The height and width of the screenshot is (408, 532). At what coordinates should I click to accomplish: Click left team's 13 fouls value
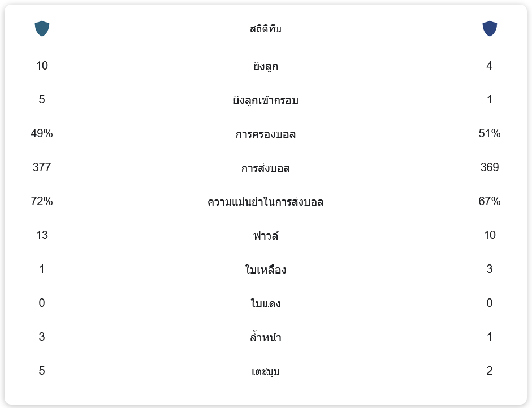pyautogui.click(x=42, y=235)
